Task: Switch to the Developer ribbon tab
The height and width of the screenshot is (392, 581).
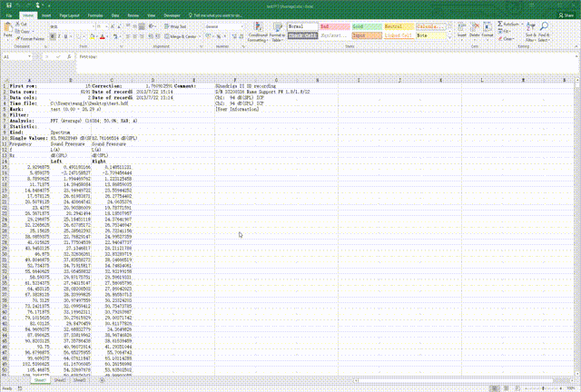Action: point(172,15)
